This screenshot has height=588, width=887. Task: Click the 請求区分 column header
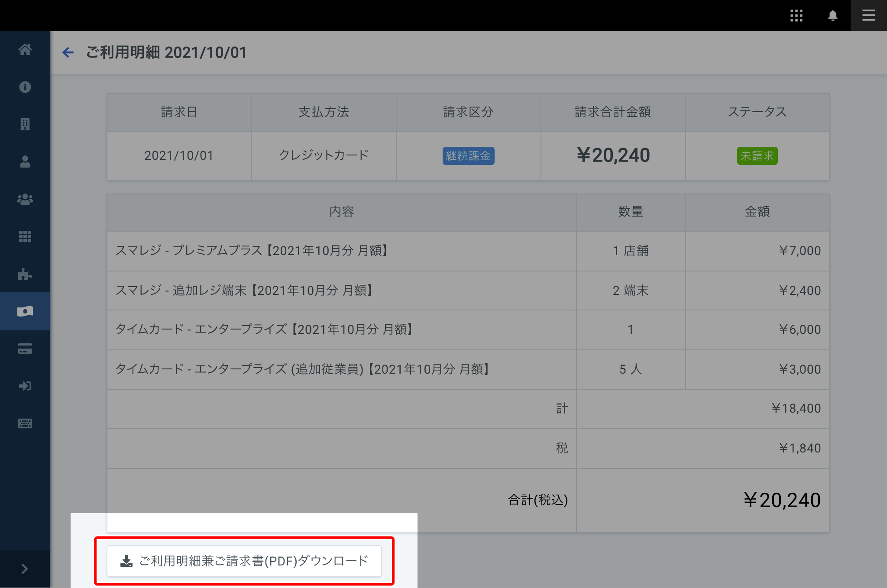[468, 112]
